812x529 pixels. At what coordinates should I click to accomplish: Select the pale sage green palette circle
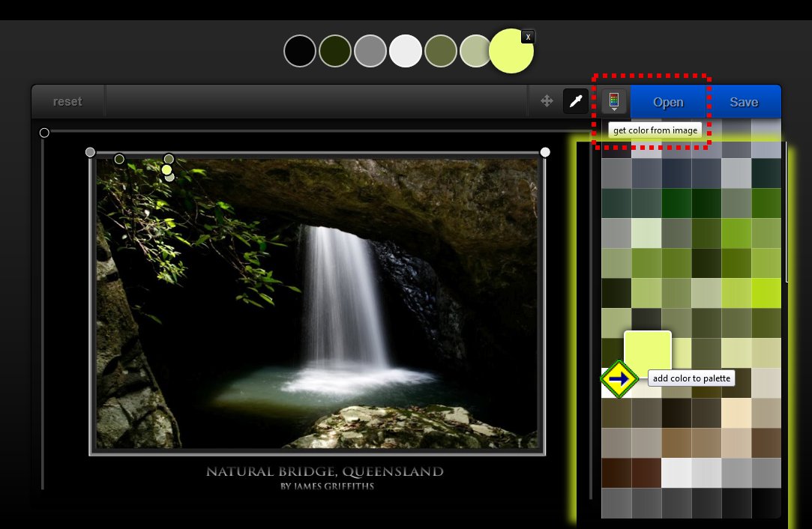tap(475, 51)
